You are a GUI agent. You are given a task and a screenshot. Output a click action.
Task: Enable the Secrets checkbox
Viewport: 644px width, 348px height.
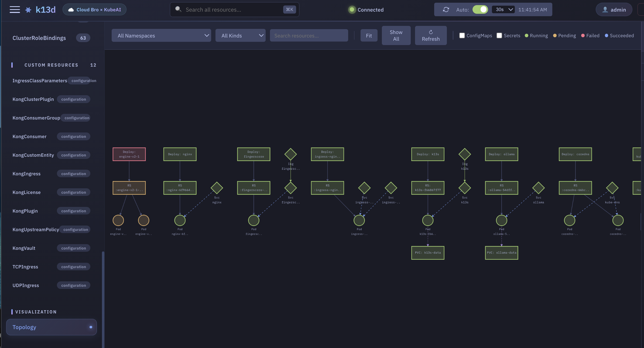[x=499, y=35]
